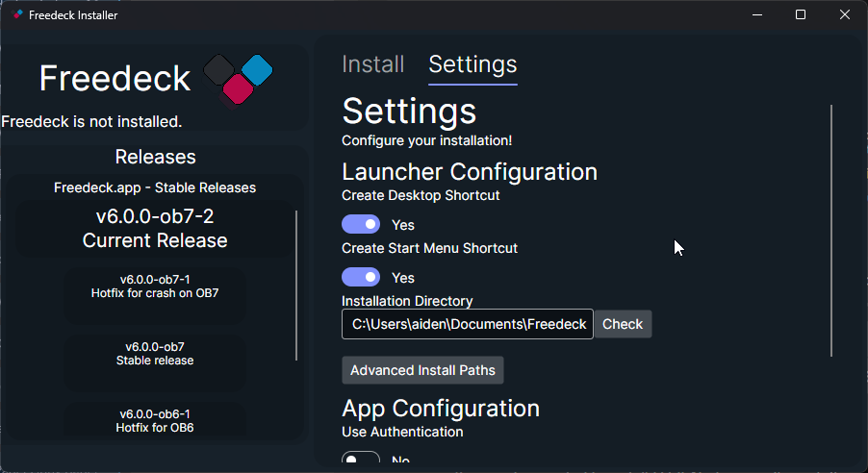Select v6.0.0-ob6-1 Hotfix for OB6

[155, 420]
